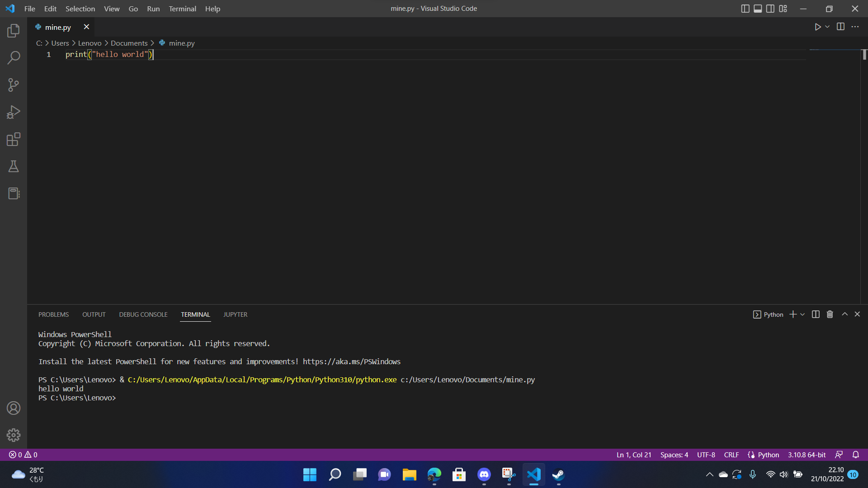Open the Run and Debug view
868x488 pixels.
(14, 112)
